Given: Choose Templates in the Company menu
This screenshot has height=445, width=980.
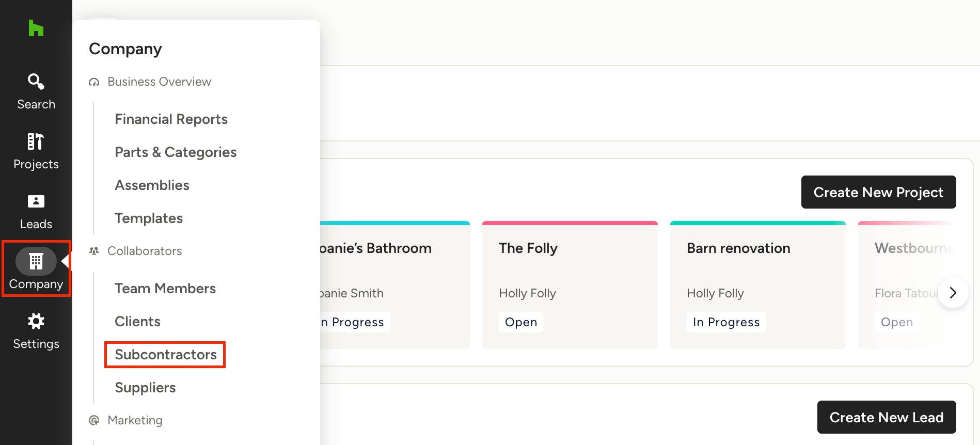Looking at the screenshot, I should tap(149, 218).
